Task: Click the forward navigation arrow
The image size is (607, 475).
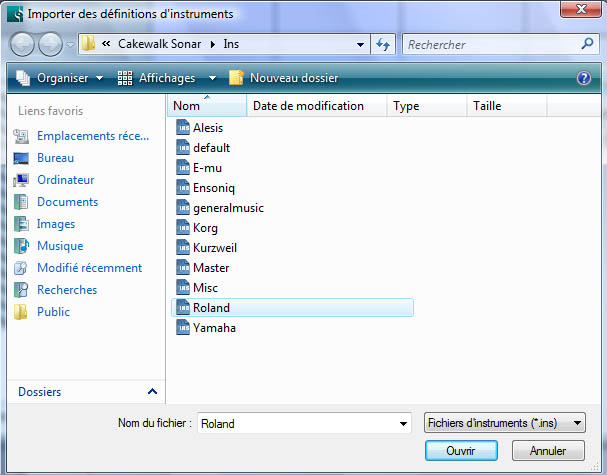Action: (50, 45)
